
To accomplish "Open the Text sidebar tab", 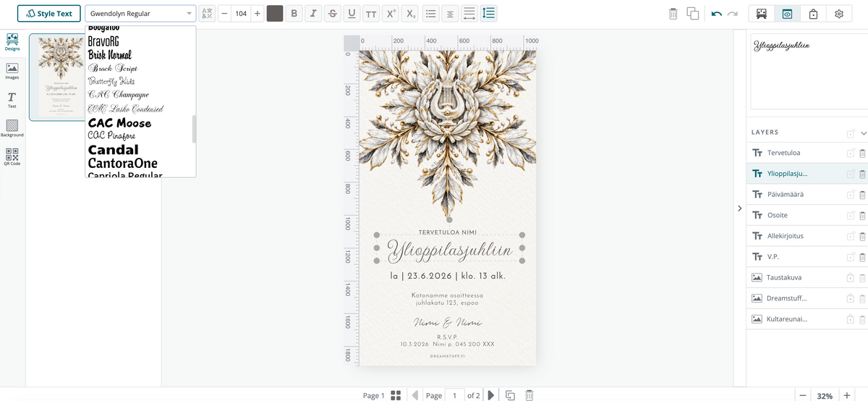I will [x=12, y=101].
